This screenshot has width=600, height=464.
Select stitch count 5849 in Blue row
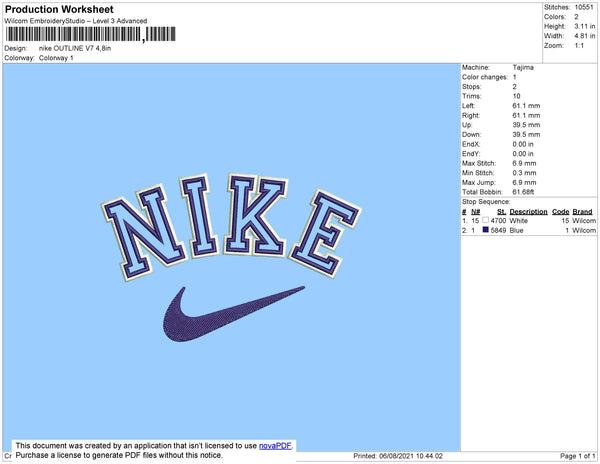tap(498, 230)
